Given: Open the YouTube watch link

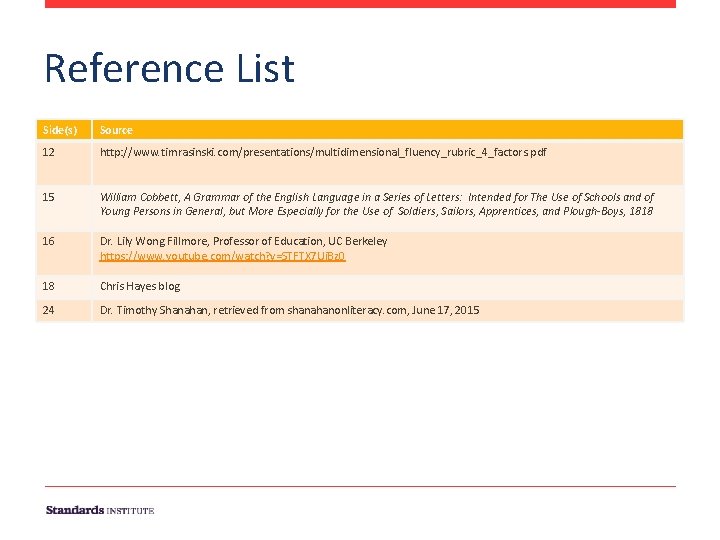Looking at the screenshot, I should click(x=223, y=256).
